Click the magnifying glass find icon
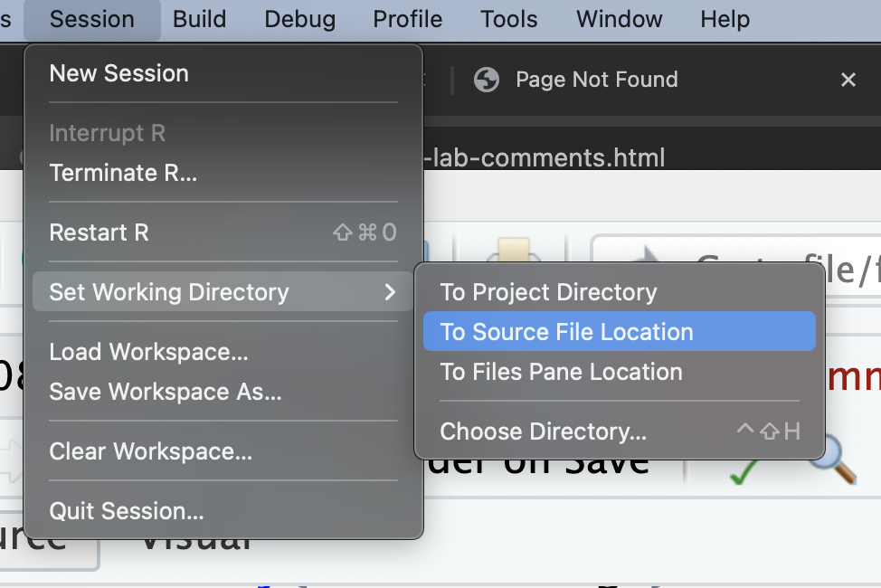The height and width of the screenshot is (588, 881). pos(833,463)
